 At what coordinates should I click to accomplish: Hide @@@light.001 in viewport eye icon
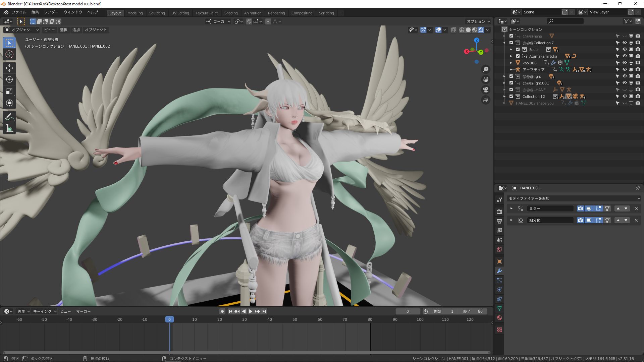click(x=625, y=83)
